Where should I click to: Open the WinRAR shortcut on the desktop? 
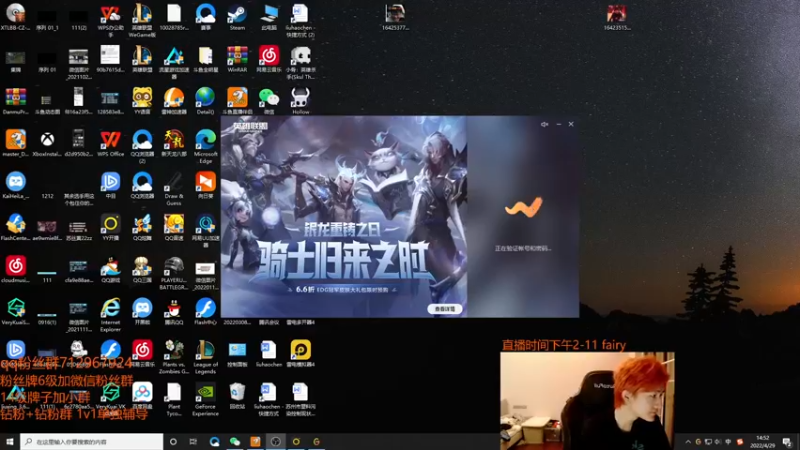point(237,59)
